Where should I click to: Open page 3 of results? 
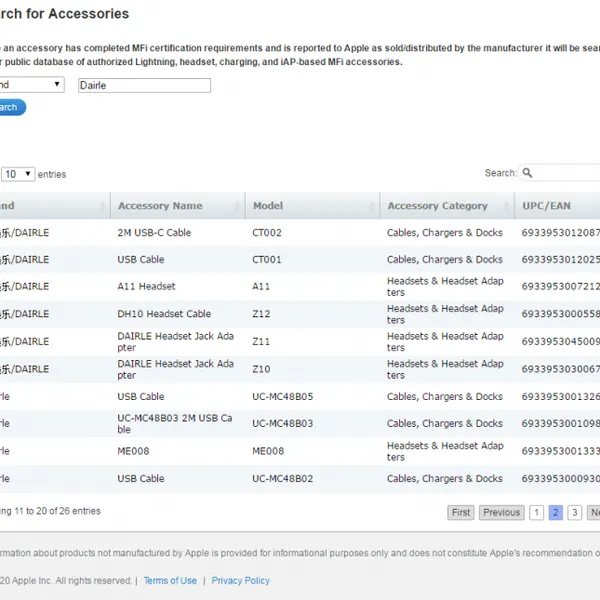(x=575, y=512)
